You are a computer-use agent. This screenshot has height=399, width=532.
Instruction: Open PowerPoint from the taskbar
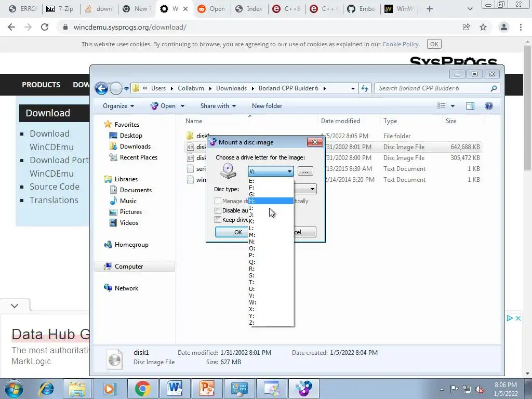[x=207, y=389]
